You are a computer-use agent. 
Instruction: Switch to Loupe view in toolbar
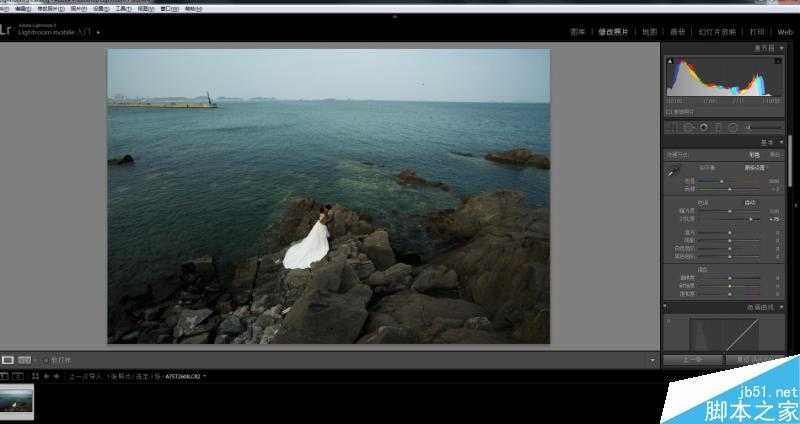point(8,359)
